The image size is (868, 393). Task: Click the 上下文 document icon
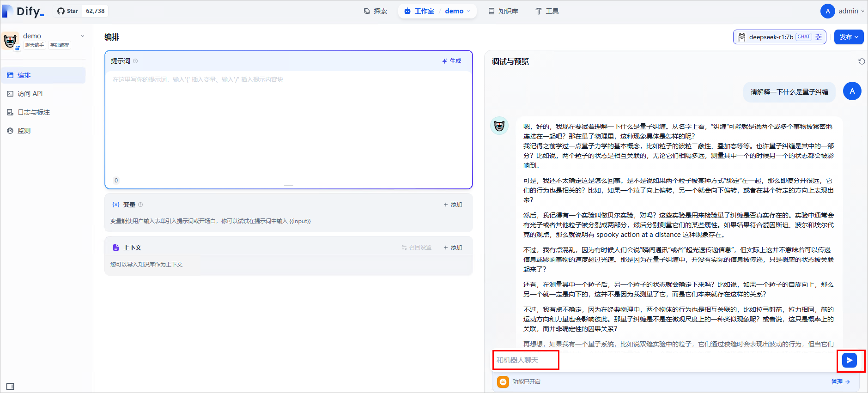pyautogui.click(x=116, y=248)
